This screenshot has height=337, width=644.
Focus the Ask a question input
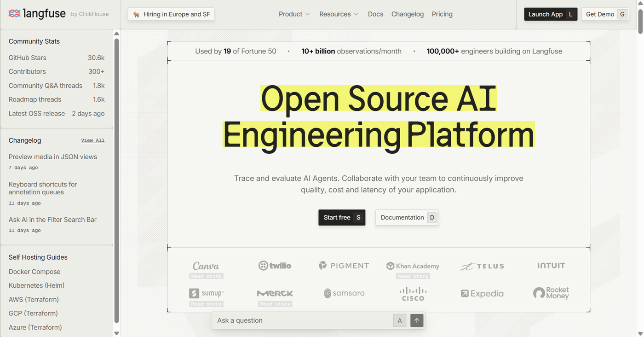tap(304, 320)
